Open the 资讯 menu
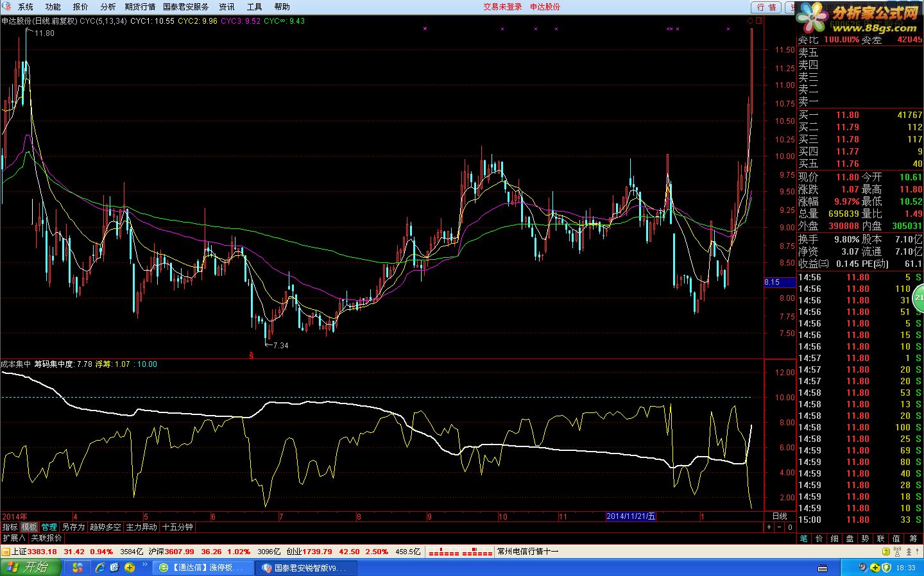The image size is (924, 576). [x=227, y=7]
